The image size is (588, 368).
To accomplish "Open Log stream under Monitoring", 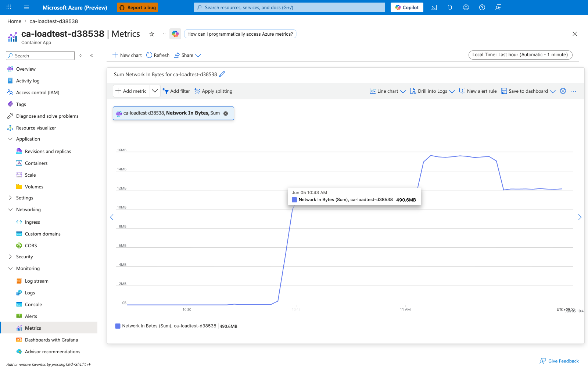I will pyautogui.click(x=36, y=281).
